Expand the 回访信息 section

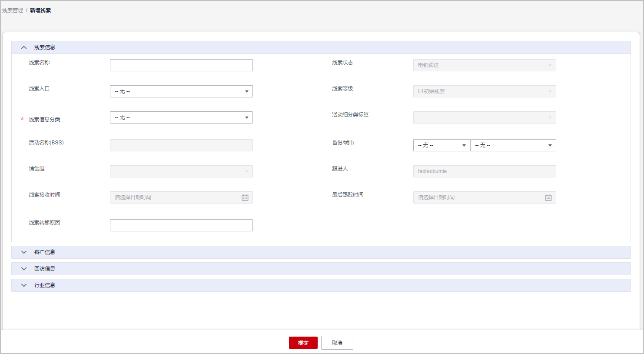click(x=24, y=269)
